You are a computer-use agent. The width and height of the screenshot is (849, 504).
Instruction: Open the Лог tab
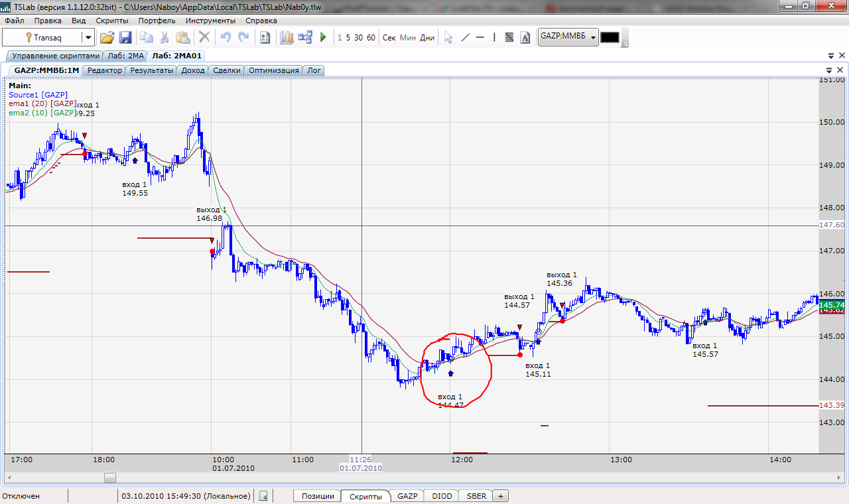coord(314,70)
